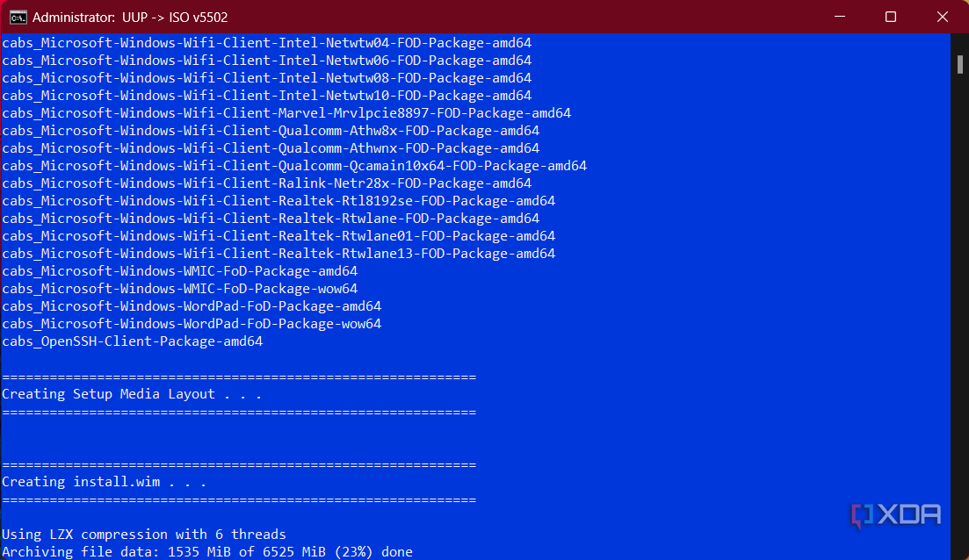Maximize the UUP -> ISO window

891,17
